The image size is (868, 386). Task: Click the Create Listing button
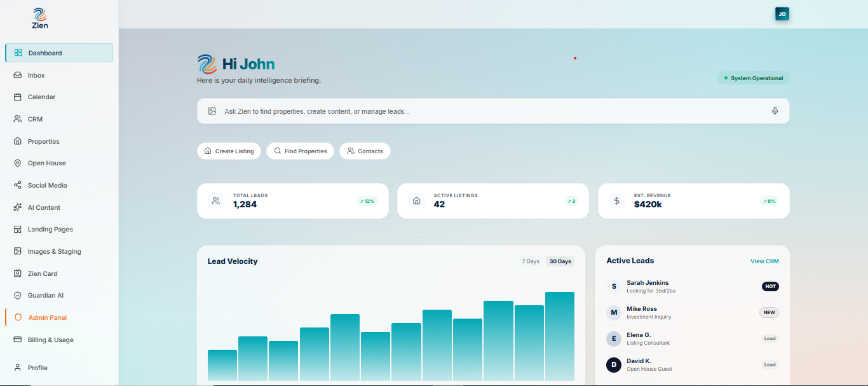coord(229,151)
